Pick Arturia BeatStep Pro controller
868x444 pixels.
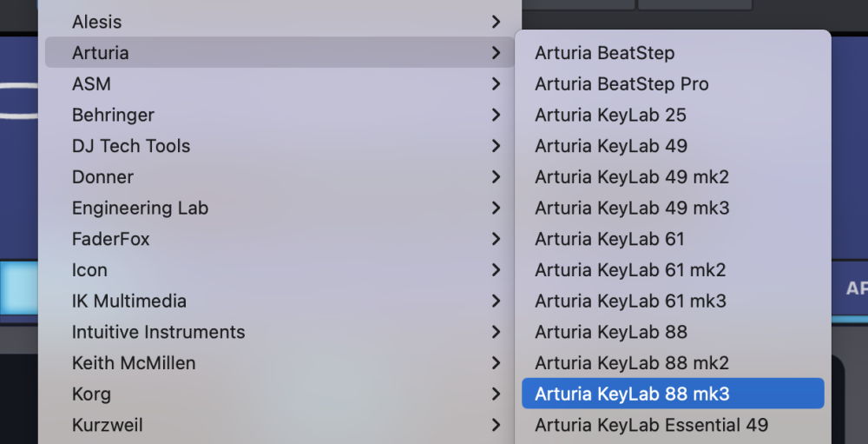pyautogui.click(x=621, y=84)
